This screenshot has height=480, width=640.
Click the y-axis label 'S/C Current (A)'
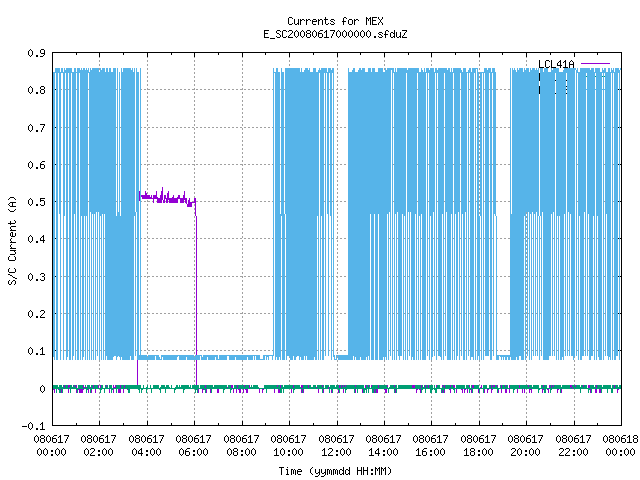point(13,241)
